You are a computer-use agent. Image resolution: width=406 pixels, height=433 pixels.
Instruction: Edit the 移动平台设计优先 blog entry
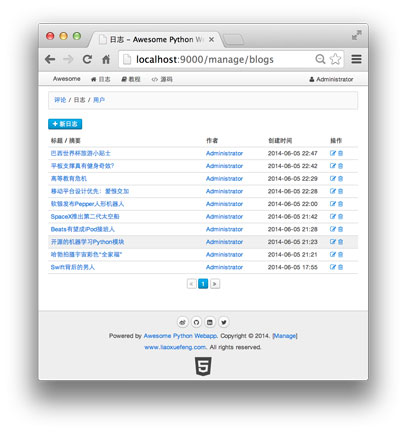point(333,191)
